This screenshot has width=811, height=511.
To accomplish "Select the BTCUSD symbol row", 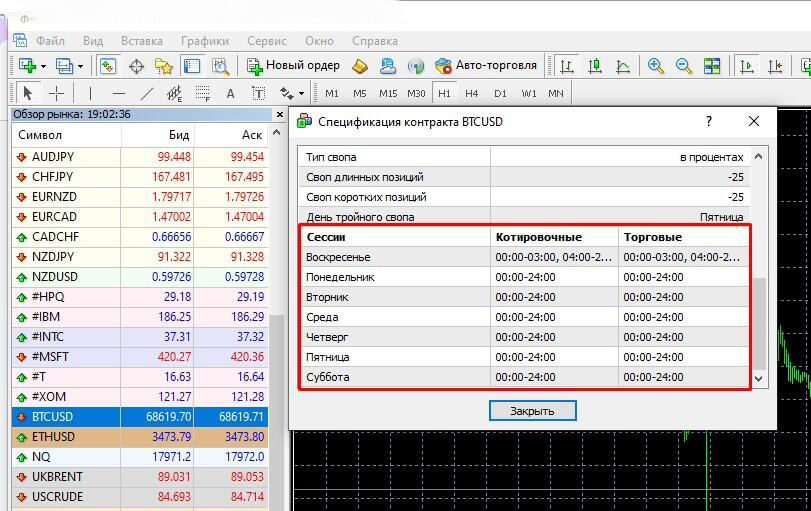I will (x=140, y=417).
